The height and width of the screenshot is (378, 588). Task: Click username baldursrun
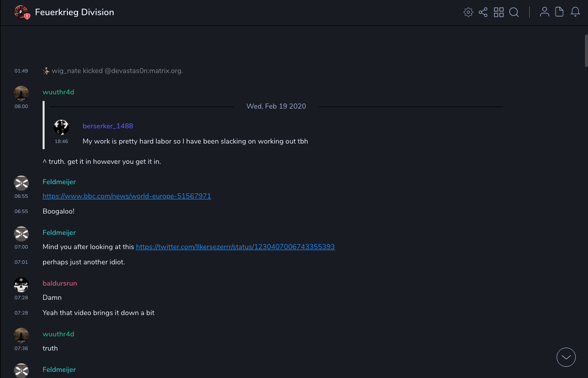tap(60, 283)
